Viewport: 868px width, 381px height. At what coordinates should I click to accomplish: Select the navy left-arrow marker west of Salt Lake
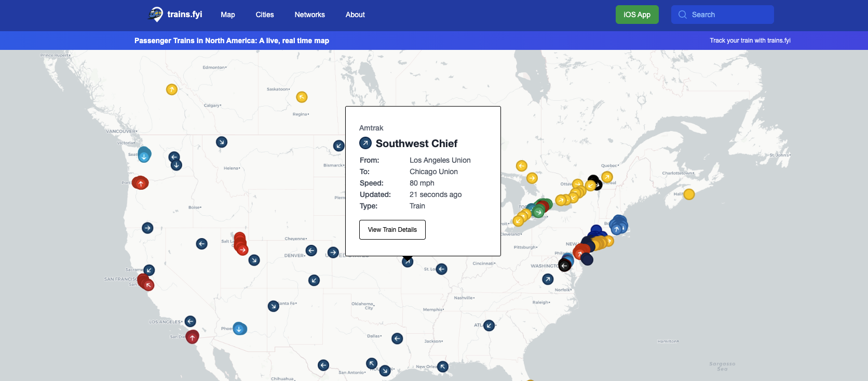pyautogui.click(x=202, y=243)
